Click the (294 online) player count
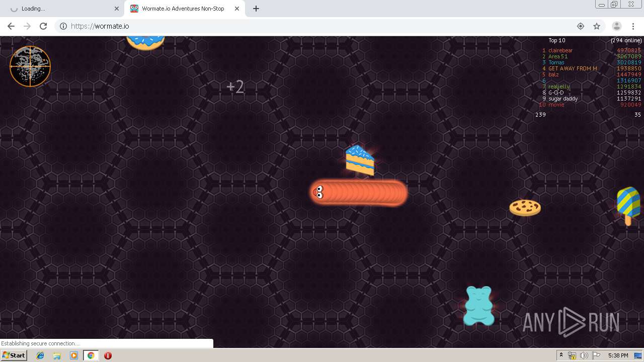This screenshot has width=644, height=362. click(x=626, y=40)
